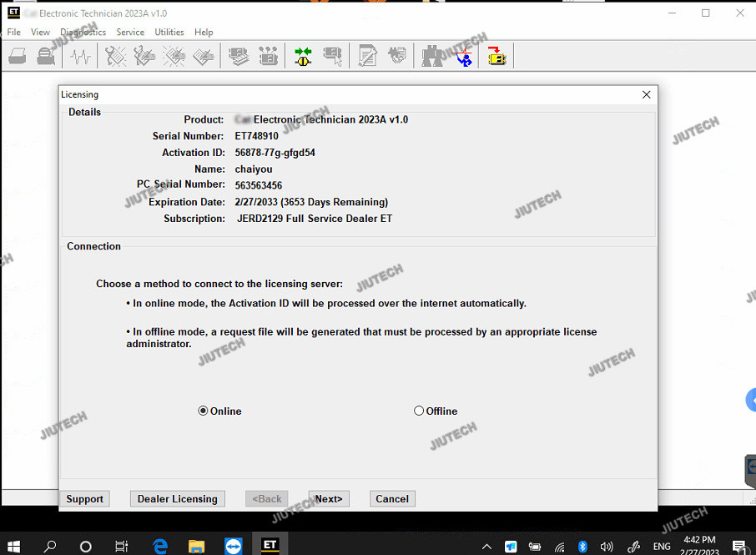Open the volume control tray icon

click(x=607, y=547)
